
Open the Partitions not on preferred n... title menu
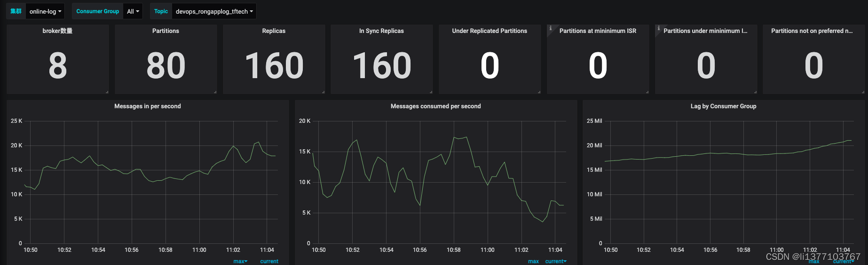pyautogui.click(x=812, y=31)
